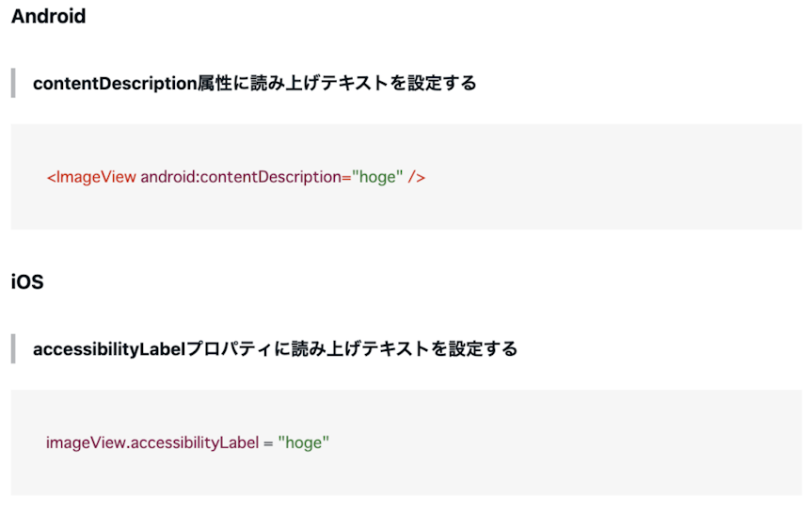
Task: Click the /> closing tag in code
Action: tap(417, 177)
